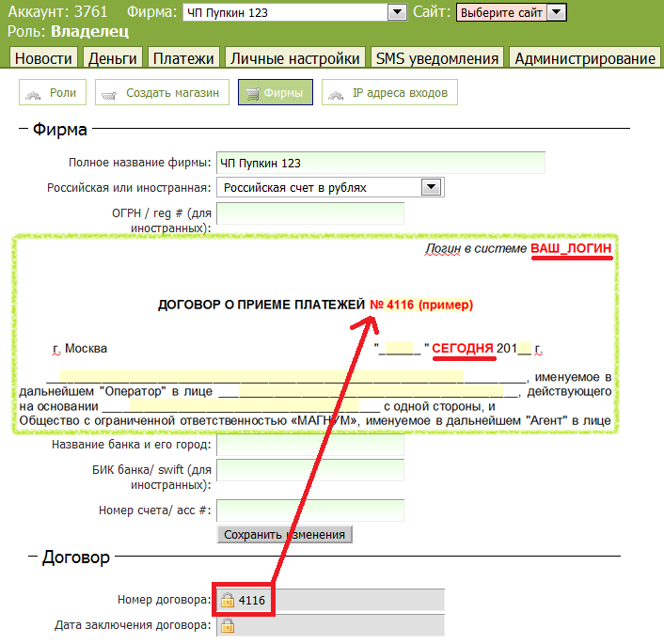The height and width of the screenshot is (644, 664).
Task: Switch to the Платежи tab
Action: (x=184, y=58)
